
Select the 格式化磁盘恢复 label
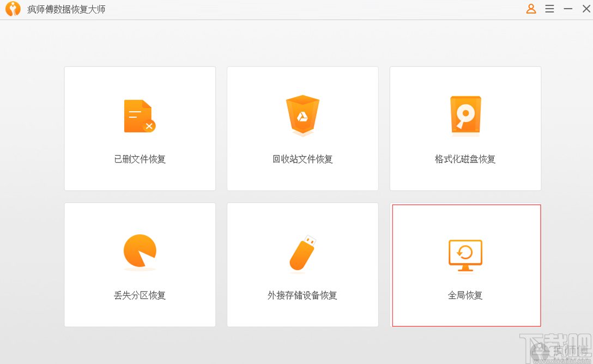465,159
